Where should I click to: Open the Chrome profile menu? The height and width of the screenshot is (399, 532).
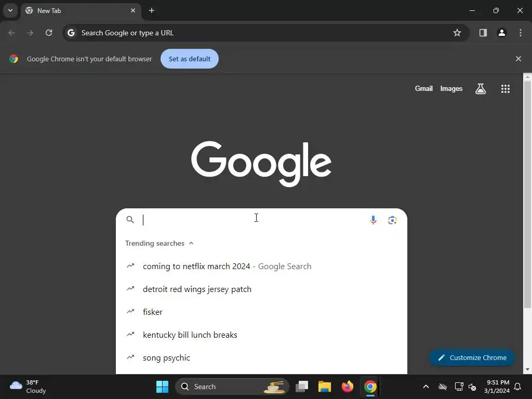tap(502, 33)
